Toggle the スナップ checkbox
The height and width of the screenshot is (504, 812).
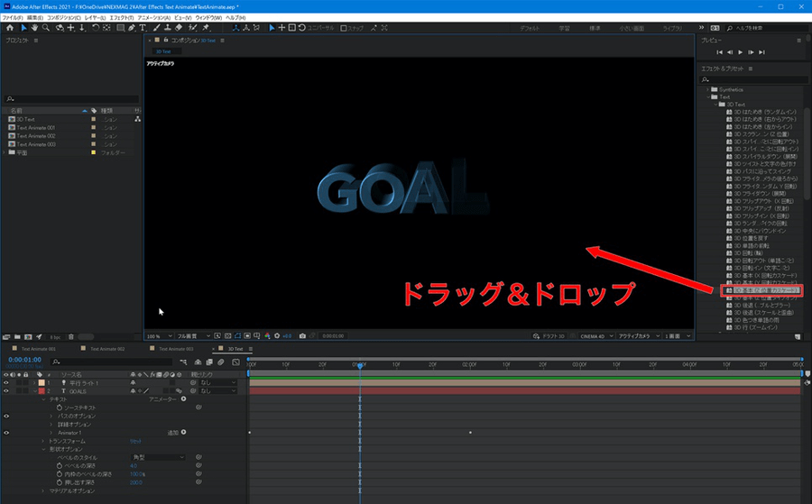tap(344, 28)
